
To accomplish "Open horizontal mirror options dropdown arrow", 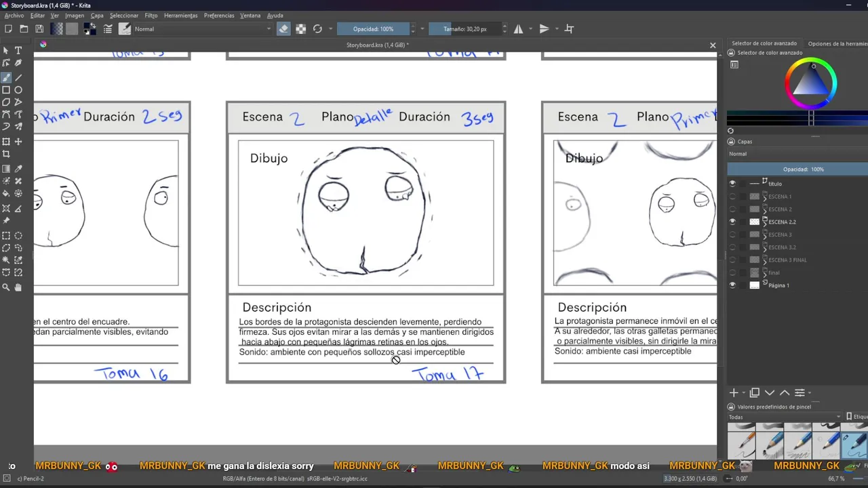I will (530, 28).
